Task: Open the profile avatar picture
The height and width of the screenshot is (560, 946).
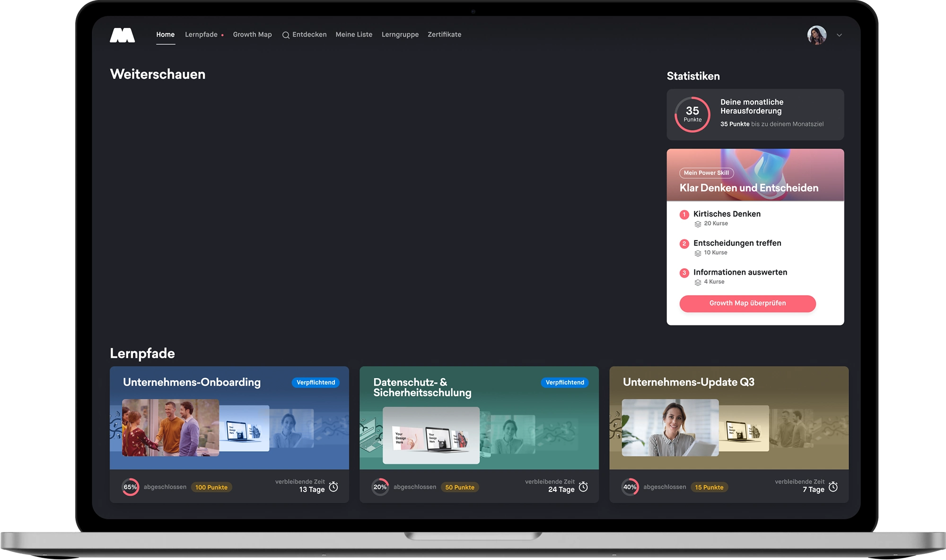Action: coord(816,35)
